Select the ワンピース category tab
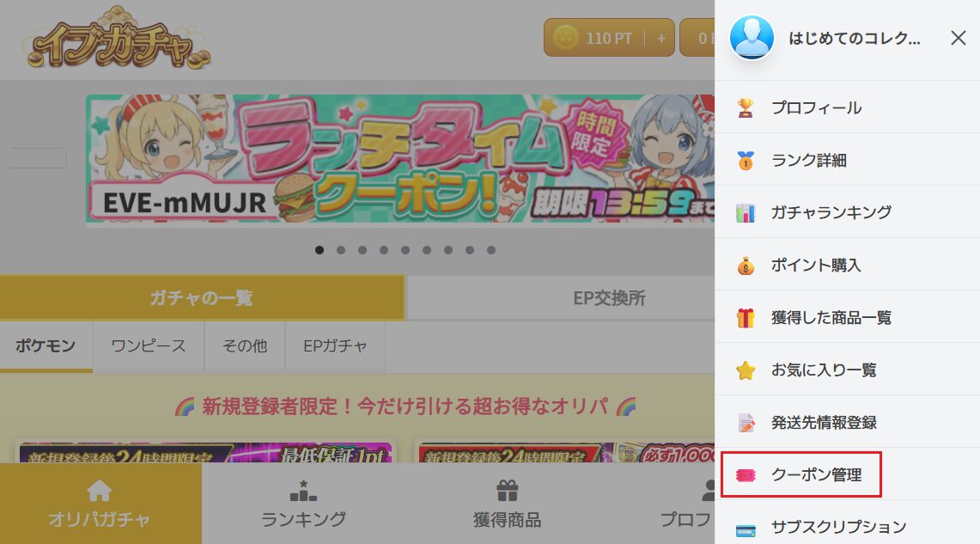Image resolution: width=980 pixels, height=544 pixels. (x=149, y=345)
